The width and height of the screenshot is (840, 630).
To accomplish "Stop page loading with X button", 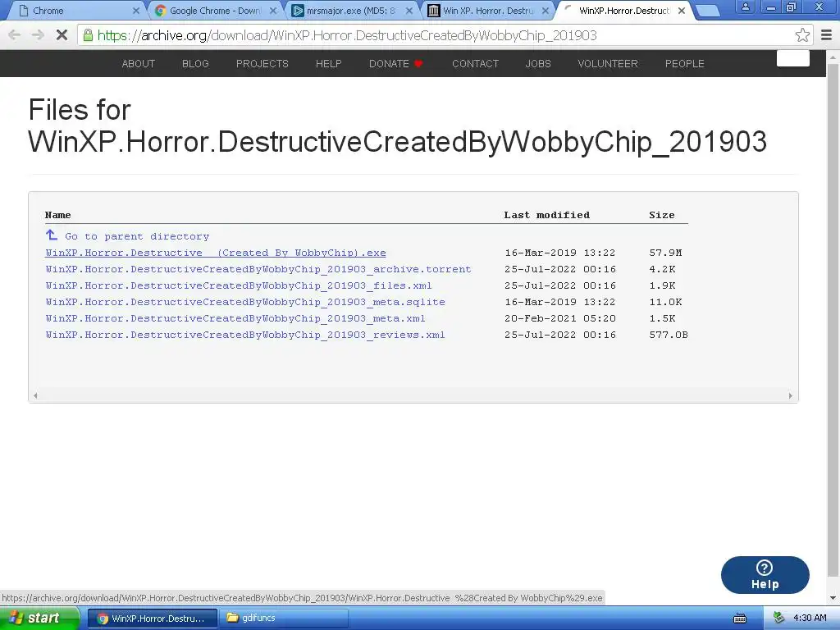I will tap(62, 35).
